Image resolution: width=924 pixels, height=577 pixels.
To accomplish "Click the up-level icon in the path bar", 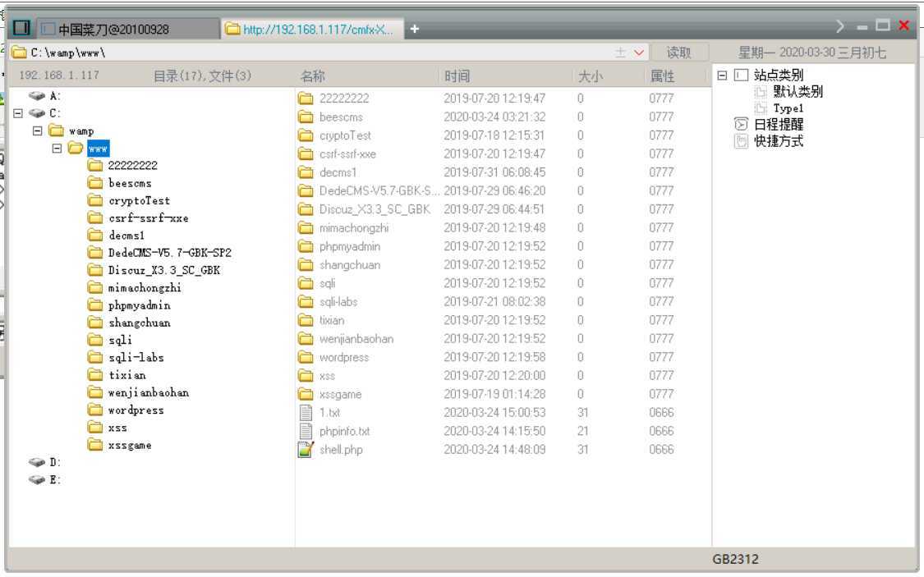I will pos(621,53).
